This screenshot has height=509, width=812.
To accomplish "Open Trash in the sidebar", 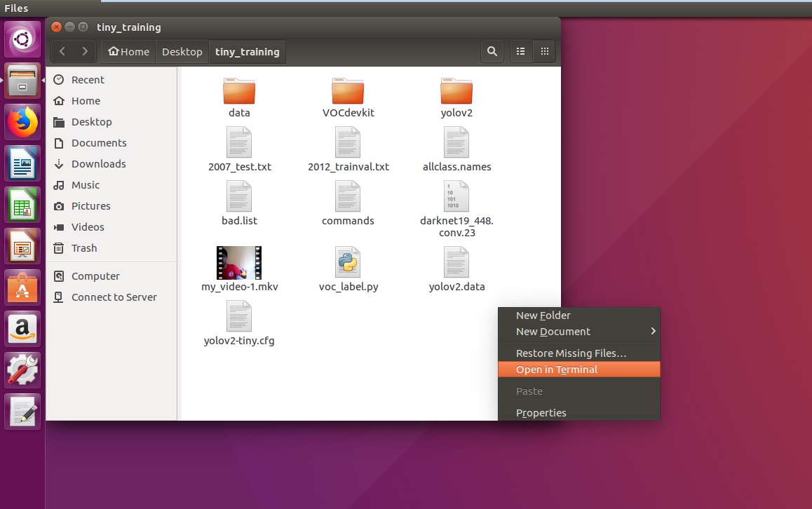I will pyautogui.click(x=111, y=248).
